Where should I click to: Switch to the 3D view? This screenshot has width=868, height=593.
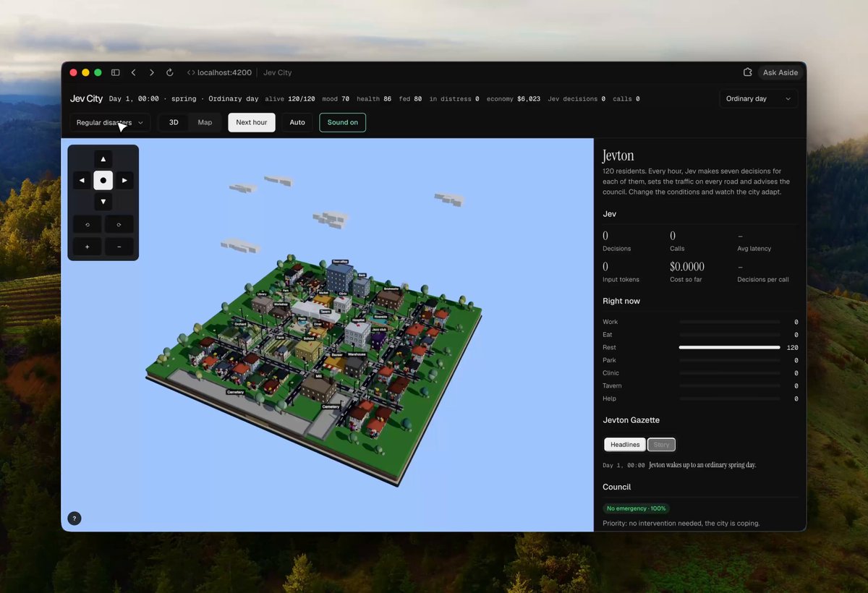pos(174,122)
